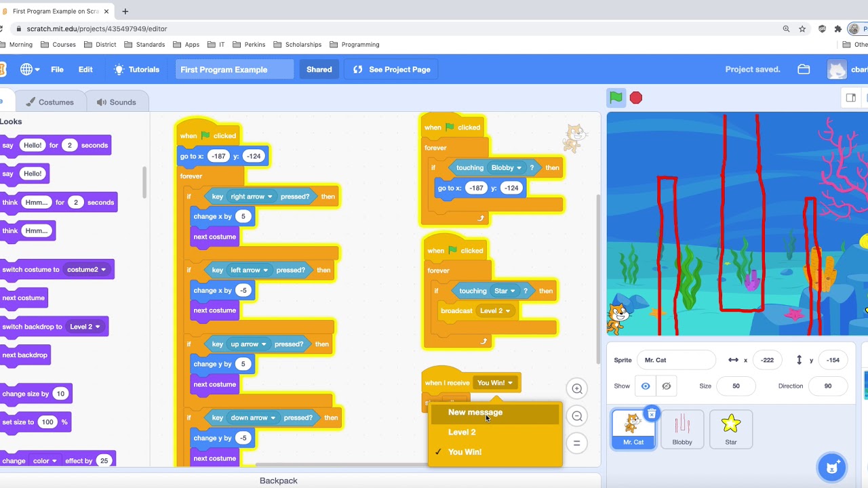Screen dimensions: 868x488
Task: Bookmark this page with star icon
Action: tap(802, 28)
